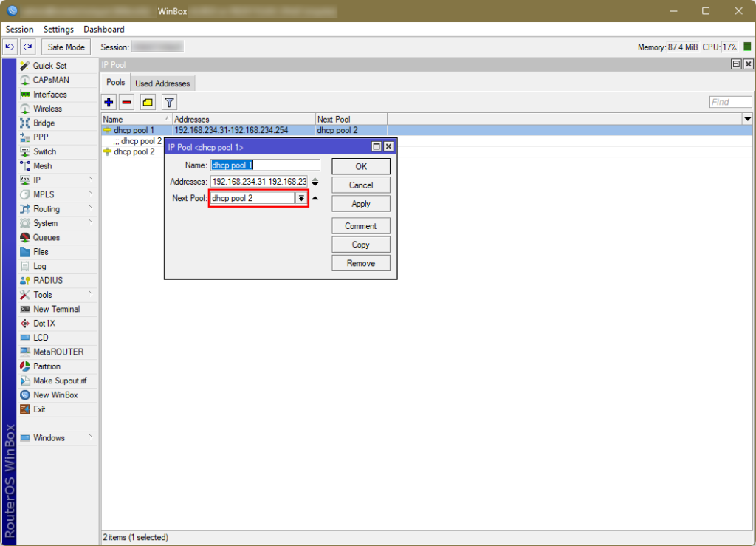
Task: Click the undo arrow icon
Action: 9,47
